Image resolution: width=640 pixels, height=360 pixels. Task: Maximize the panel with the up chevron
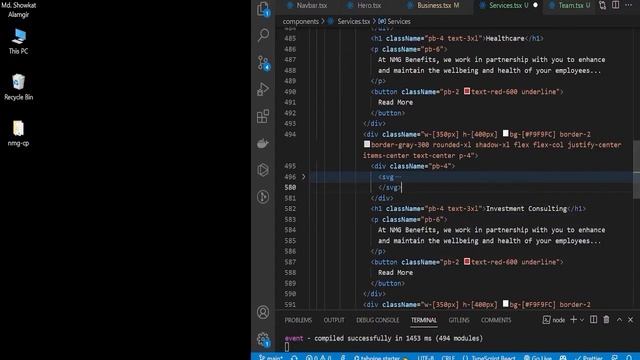tap(619, 320)
